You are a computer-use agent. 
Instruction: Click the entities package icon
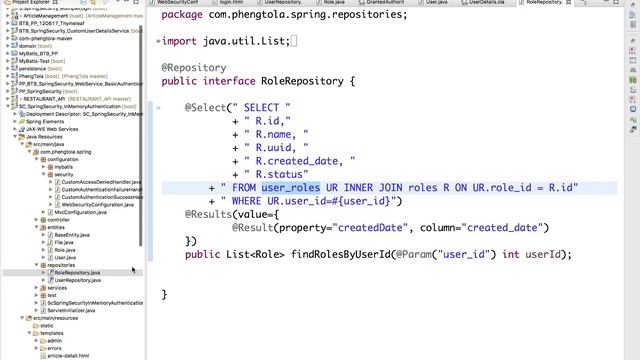(43, 227)
